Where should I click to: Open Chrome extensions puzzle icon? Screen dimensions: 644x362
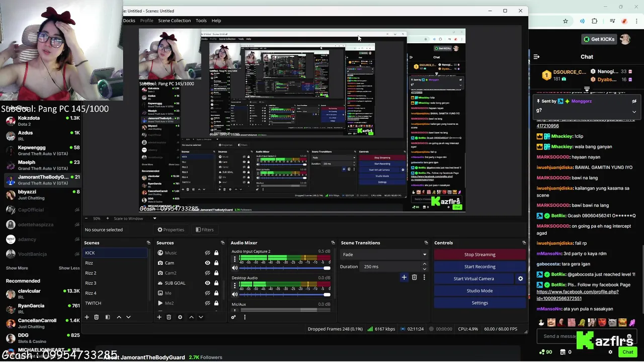click(595, 21)
